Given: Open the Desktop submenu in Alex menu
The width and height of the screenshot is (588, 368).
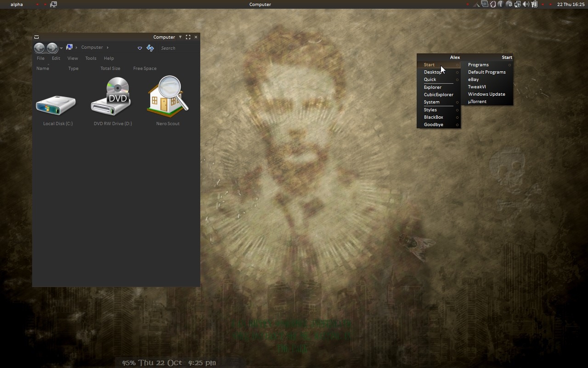Looking at the screenshot, I should click(x=439, y=72).
